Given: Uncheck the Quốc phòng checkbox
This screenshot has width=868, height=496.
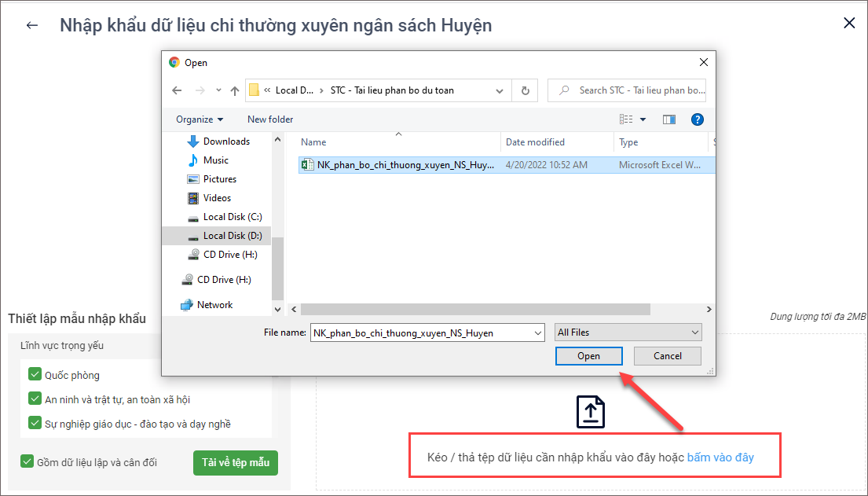Looking at the screenshot, I should (35, 375).
